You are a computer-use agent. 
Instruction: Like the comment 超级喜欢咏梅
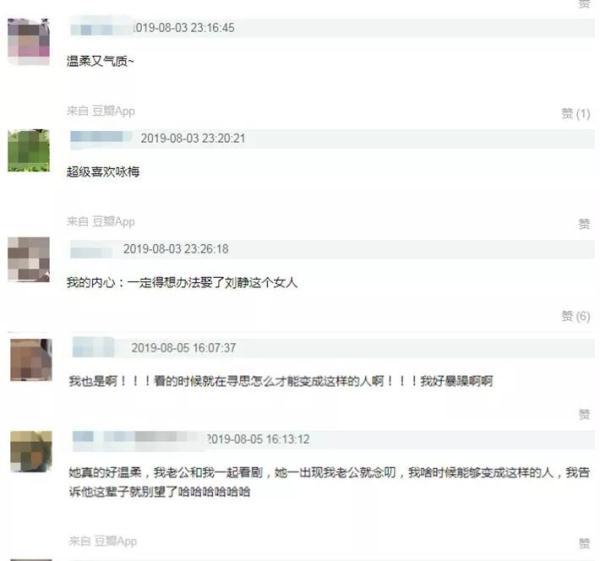coord(584,224)
